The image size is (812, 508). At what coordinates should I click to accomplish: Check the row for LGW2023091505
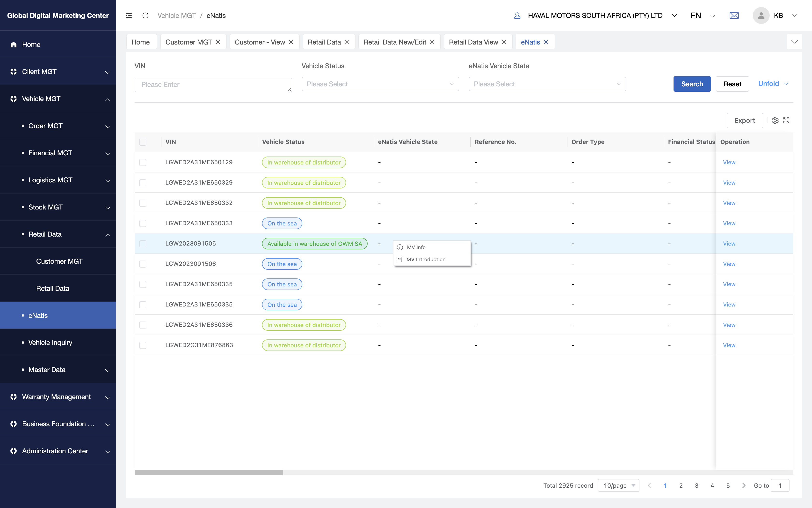143,244
